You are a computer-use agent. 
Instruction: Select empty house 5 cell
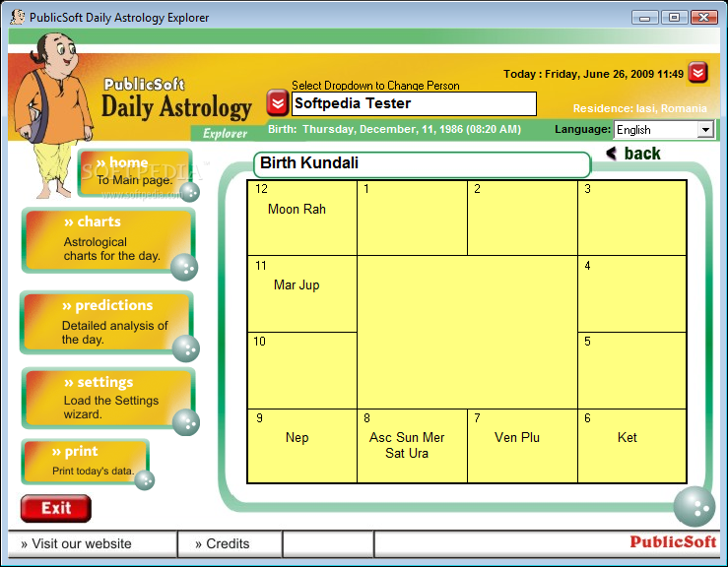631,370
